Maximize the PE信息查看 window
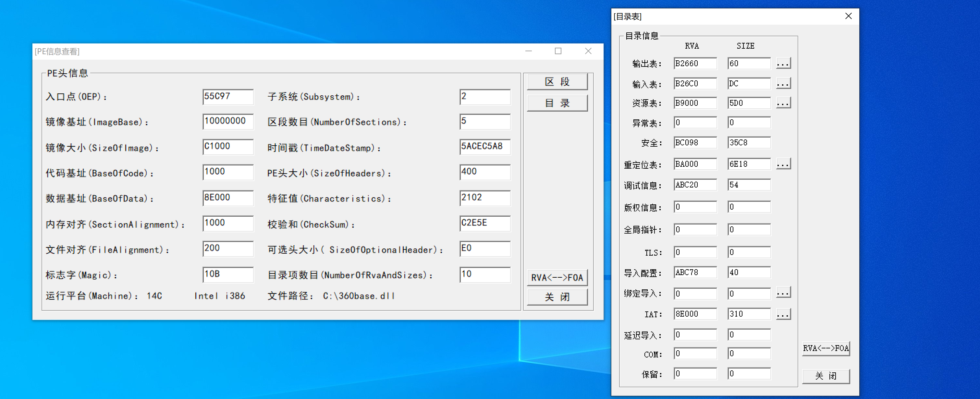This screenshot has height=399, width=980. [x=558, y=51]
